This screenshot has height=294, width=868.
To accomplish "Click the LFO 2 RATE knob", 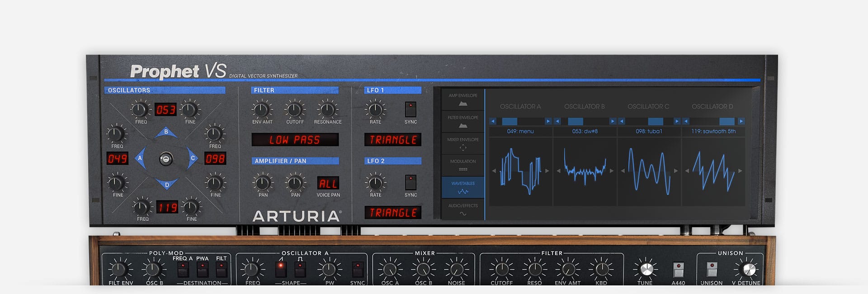I will coord(375,183).
